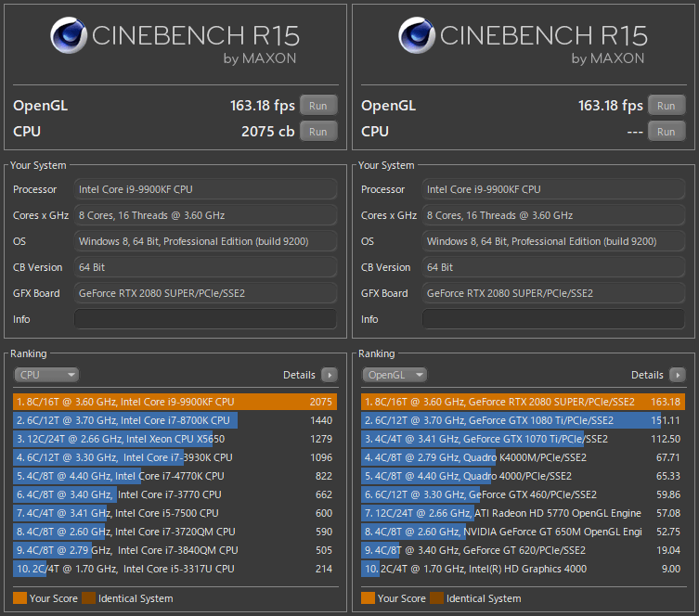Screen dimensions: 699x616
Task: Click the Info field in right window
Action: click(x=553, y=319)
